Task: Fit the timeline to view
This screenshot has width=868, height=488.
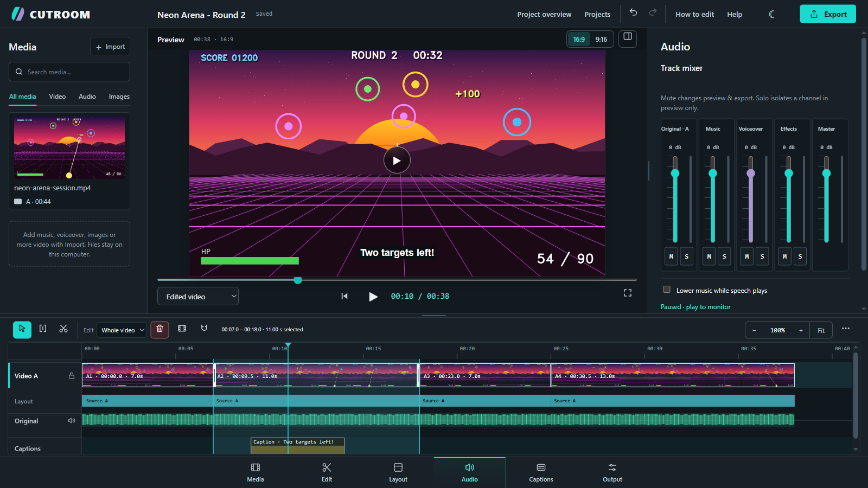Action: tap(821, 330)
